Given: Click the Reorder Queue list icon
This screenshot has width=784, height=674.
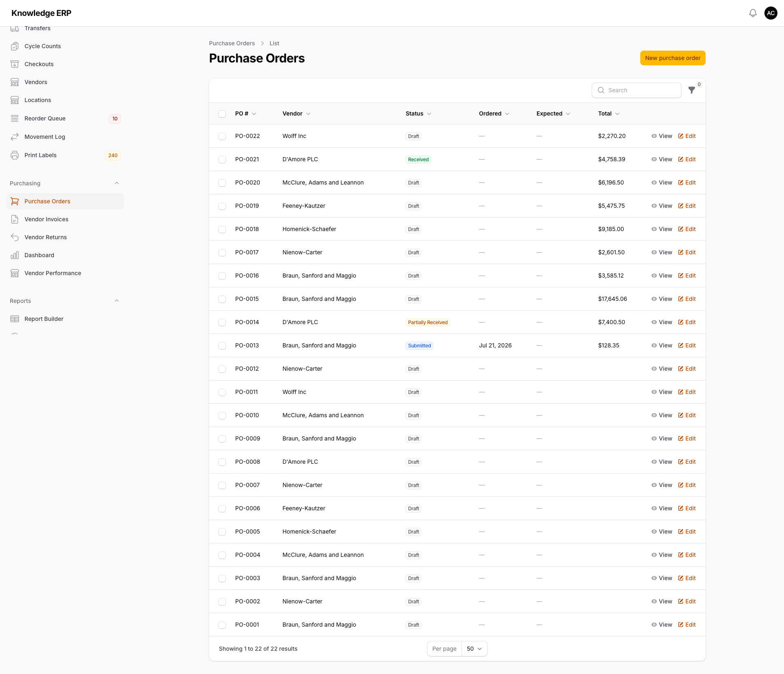Looking at the screenshot, I should [x=15, y=118].
